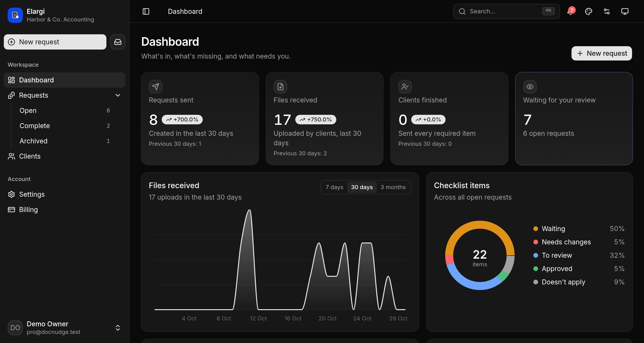Open notifications bell with 7 badge

click(571, 11)
